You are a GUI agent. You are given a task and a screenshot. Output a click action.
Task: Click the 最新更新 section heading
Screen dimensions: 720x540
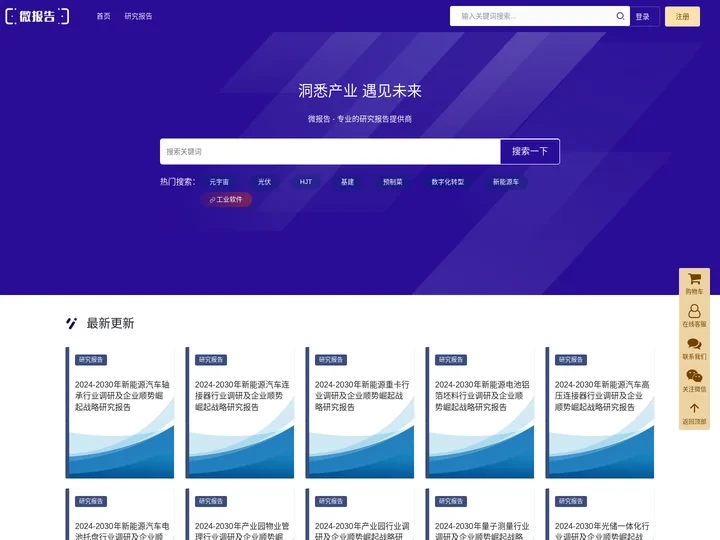110,323
